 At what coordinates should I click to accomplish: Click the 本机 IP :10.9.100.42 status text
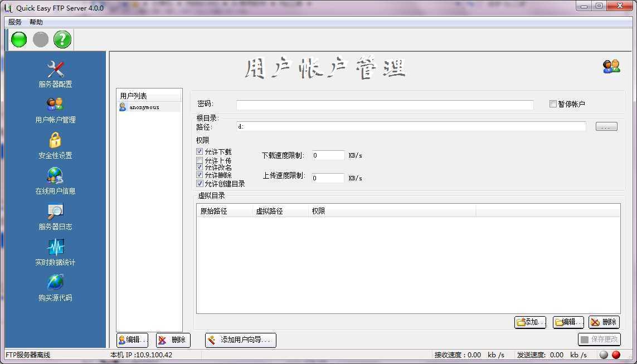point(142,355)
